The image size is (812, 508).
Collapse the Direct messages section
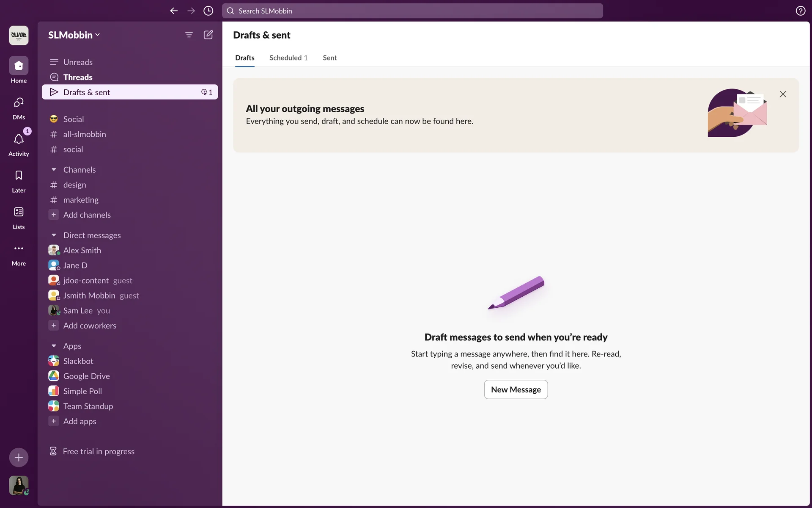point(54,235)
